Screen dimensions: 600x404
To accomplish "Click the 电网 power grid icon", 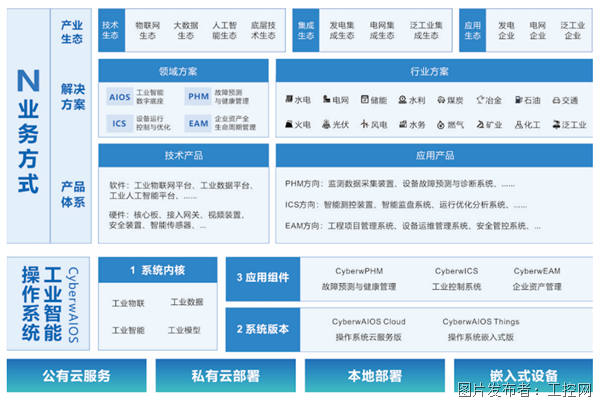I will coord(326,99).
